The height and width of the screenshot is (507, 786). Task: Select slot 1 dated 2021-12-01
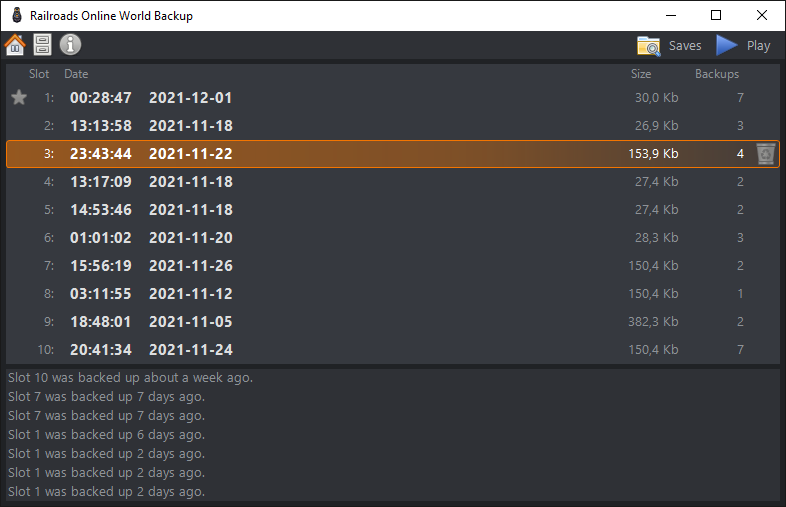coord(392,98)
